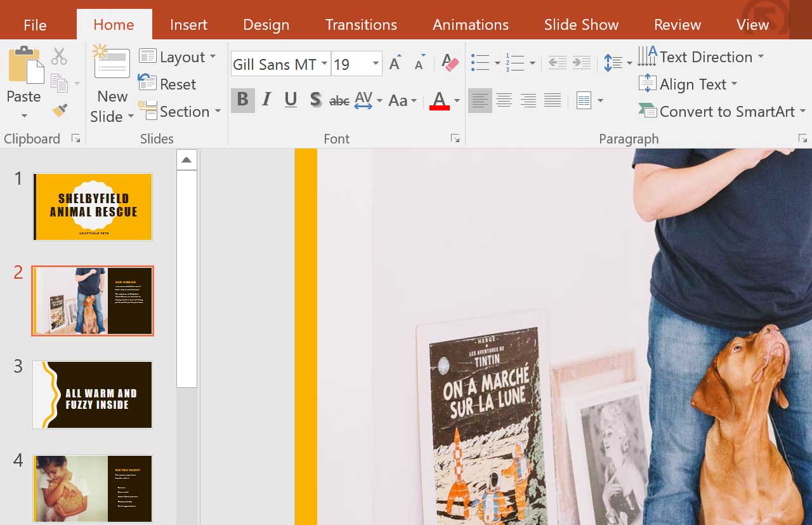Apply strikethrough to text
The image size is (812, 525).
pyautogui.click(x=339, y=100)
